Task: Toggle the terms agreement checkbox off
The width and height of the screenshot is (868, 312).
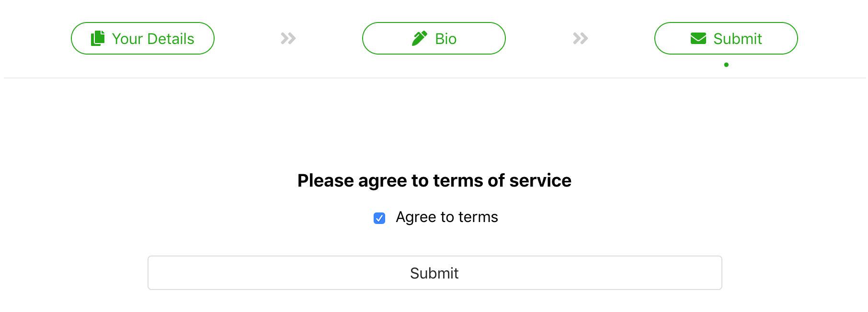Action: (x=379, y=218)
